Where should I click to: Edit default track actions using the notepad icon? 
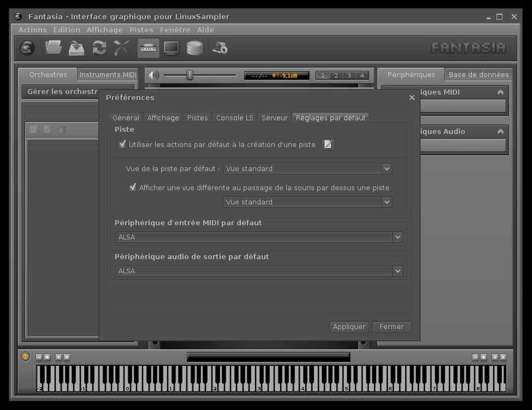click(x=328, y=144)
